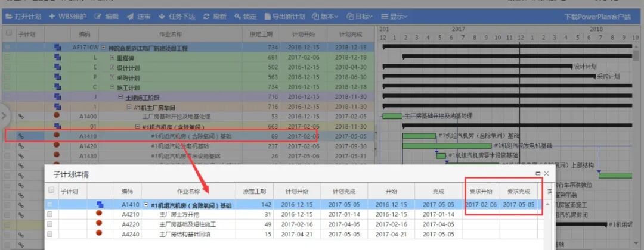Select cell 主厂房基础及短柱施工 in dialog
The image size is (644, 250).
point(188,224)
